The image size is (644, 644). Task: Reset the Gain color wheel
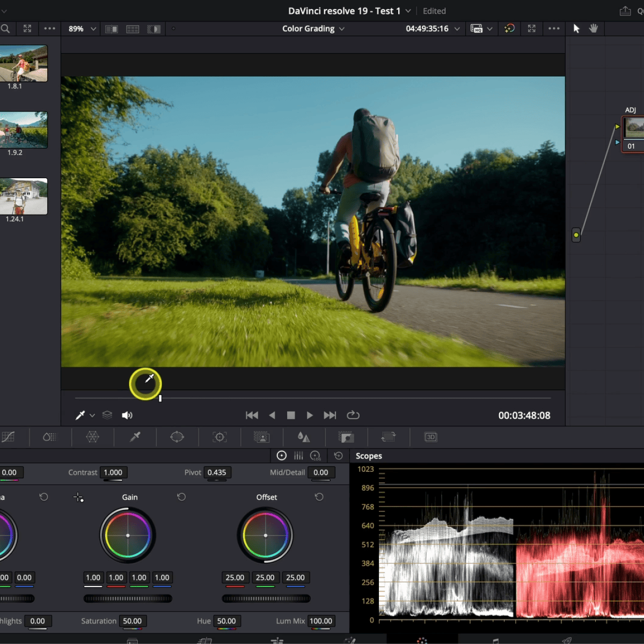(181, 497)
